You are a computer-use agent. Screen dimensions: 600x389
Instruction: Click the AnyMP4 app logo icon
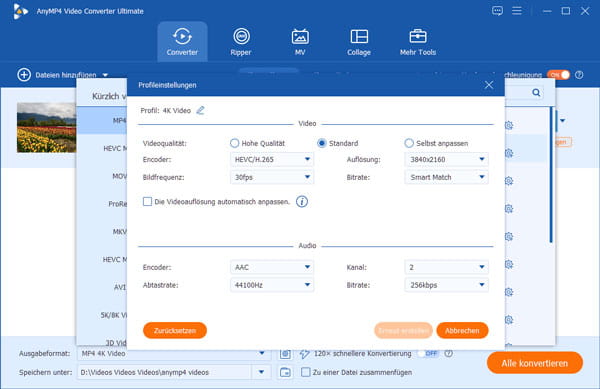click(x=20, y=11)
